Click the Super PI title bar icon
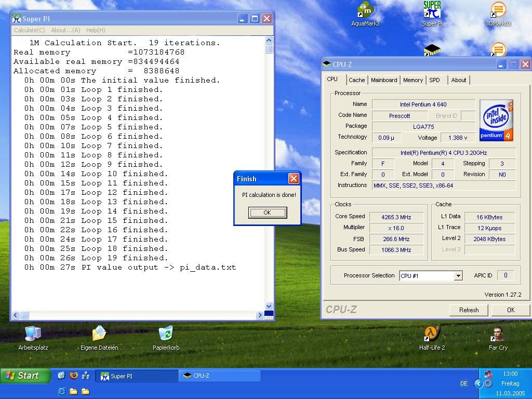Viewport: 532px width, 399px height. pos(16,18)
